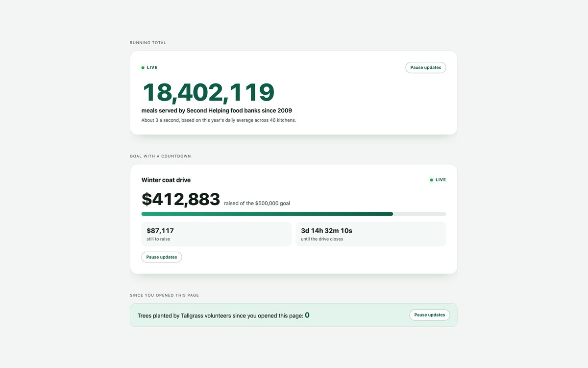Click the trees planted count value 0
Viewport: 588px width, 368px height.
(307, 315)
